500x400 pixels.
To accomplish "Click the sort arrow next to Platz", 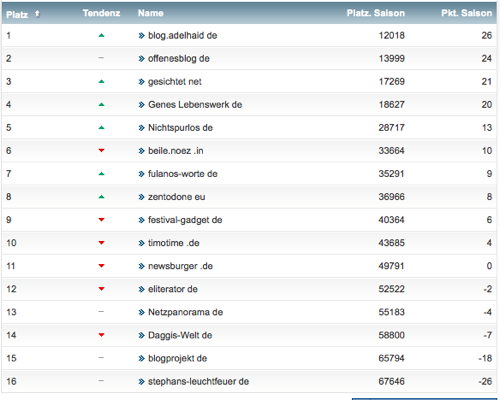I will 37,14.
